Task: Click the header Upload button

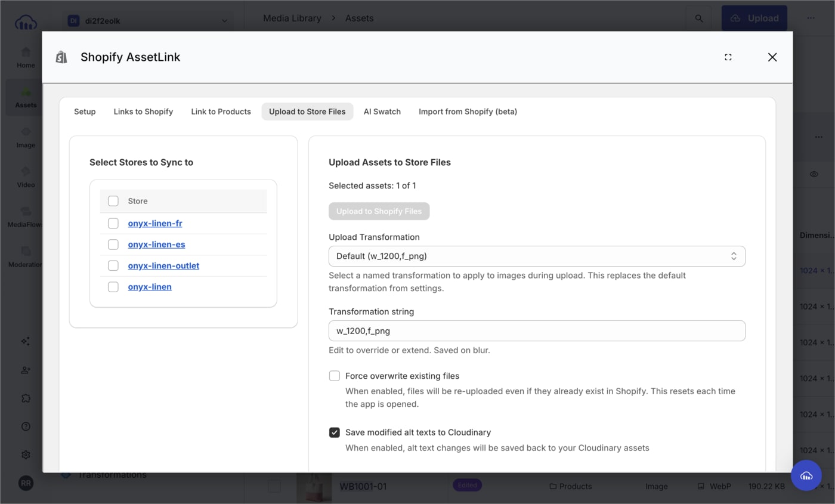Action: [754, 18]
